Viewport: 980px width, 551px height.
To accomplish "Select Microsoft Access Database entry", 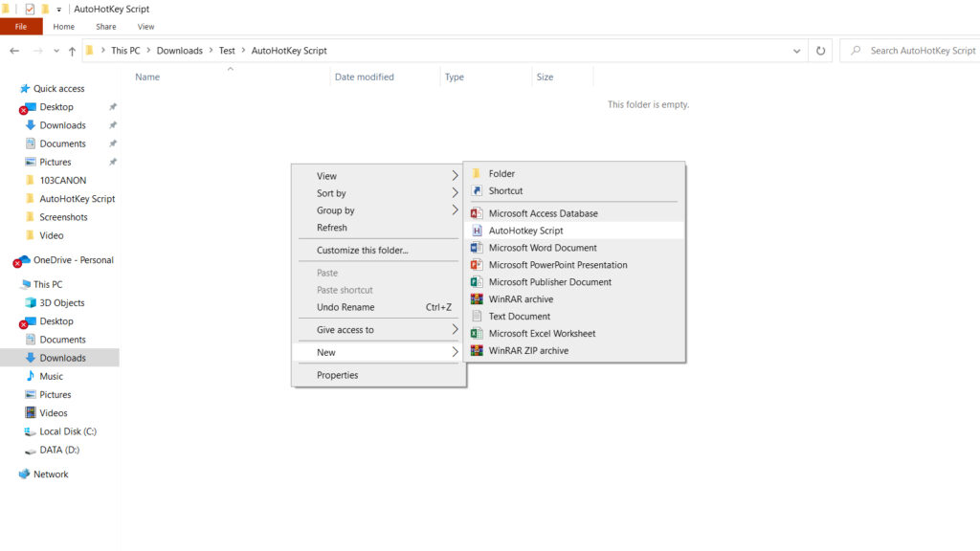I will [574, 213].
